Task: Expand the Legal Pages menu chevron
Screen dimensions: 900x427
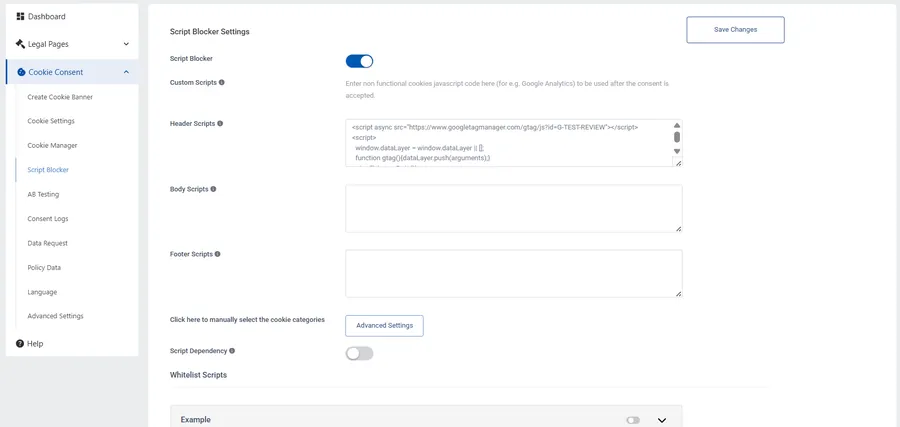Action: coord(126,44)
